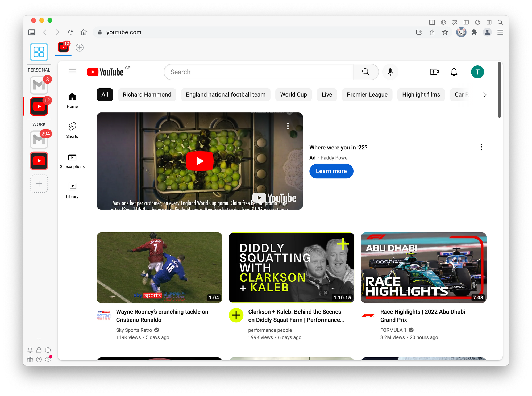Select the Premier League filter tab
This screenshot has height=396, width=532.
pyautogui.click(x=367, y=94)
